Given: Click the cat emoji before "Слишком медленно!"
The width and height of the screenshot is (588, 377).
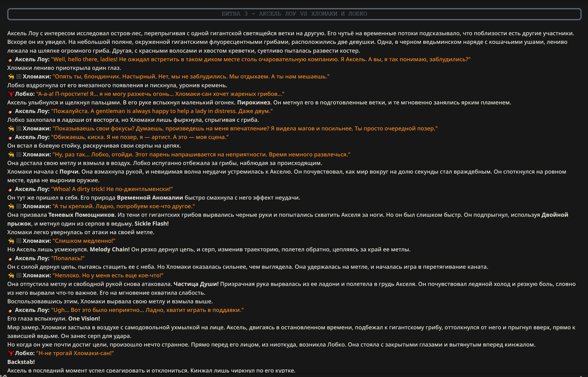Looking at the screenshot, I should [11, 241].
